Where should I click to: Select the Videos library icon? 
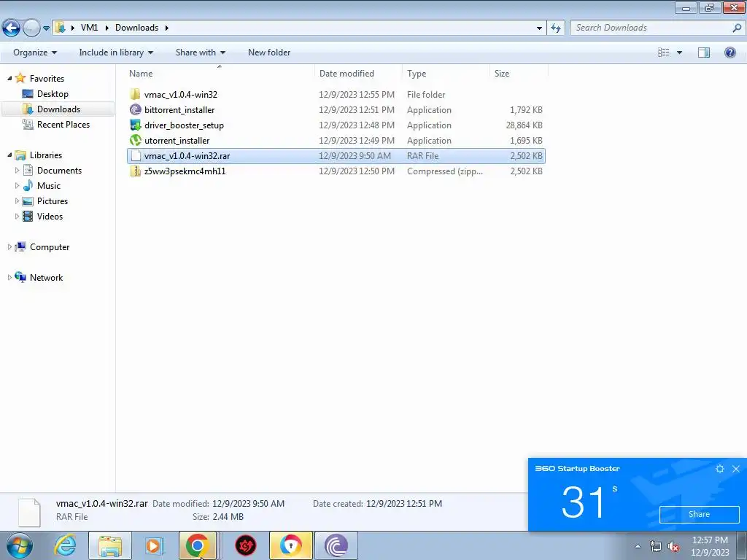[28, 216]
